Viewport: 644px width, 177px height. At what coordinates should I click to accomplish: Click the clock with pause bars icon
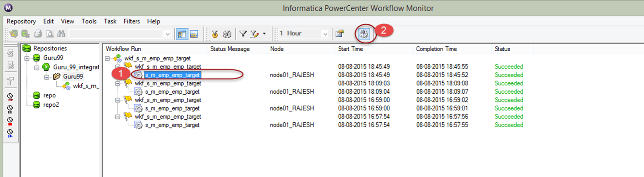(x=10, y=108)
